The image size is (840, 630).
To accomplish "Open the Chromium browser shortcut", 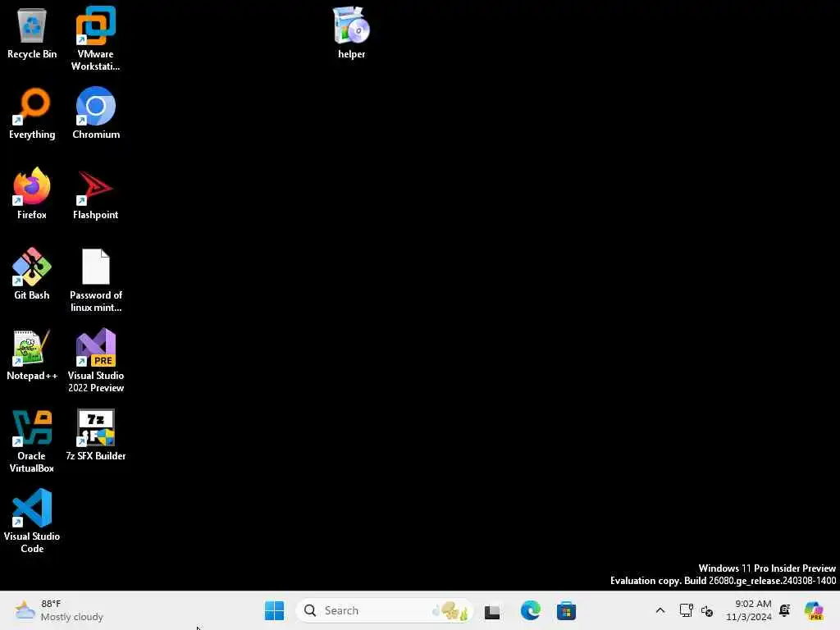I will coord(96,113).
